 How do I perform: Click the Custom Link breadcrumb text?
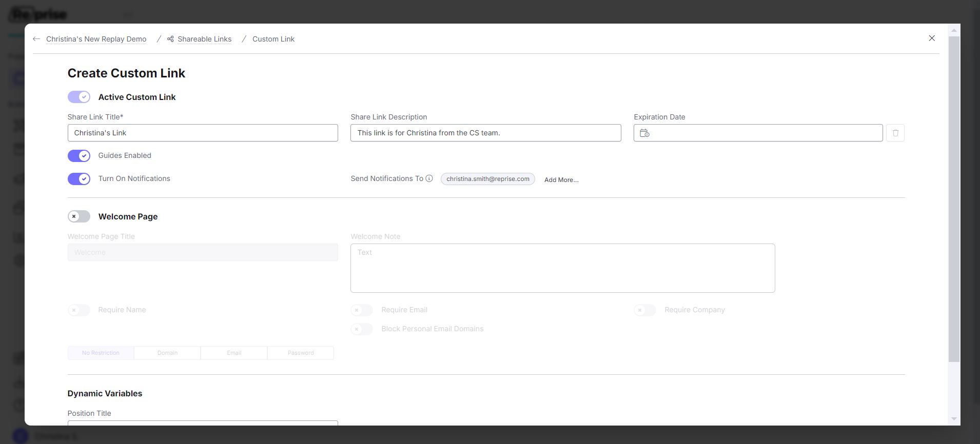[273, 39]
